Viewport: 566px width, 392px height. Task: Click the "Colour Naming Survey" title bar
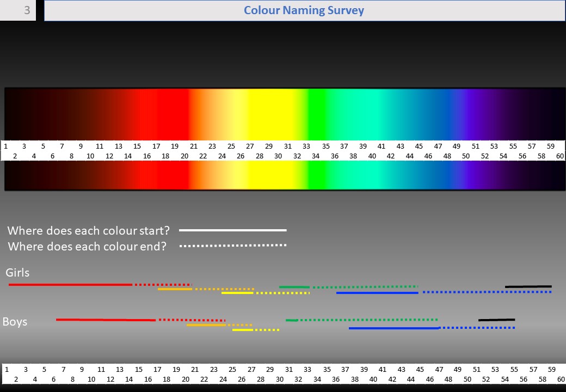(x=304, y=11)
